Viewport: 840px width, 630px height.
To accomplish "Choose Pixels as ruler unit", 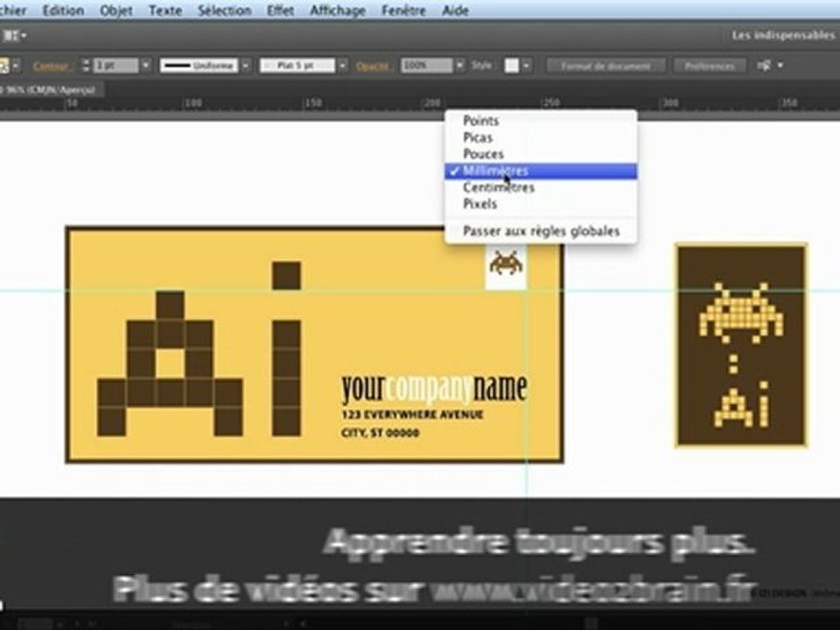I will [x=541, y=204].
